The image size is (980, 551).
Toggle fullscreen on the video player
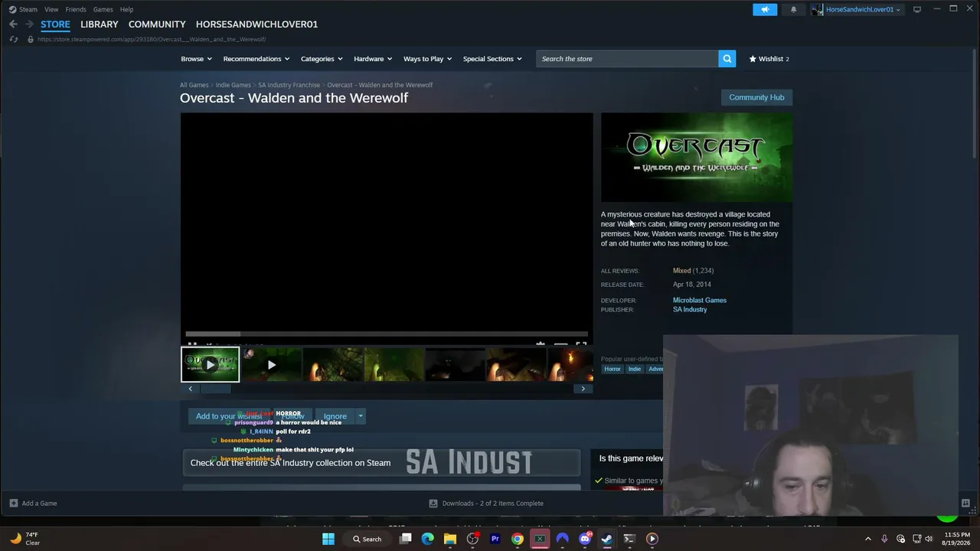pyautogui.click(x=581, y=344)
